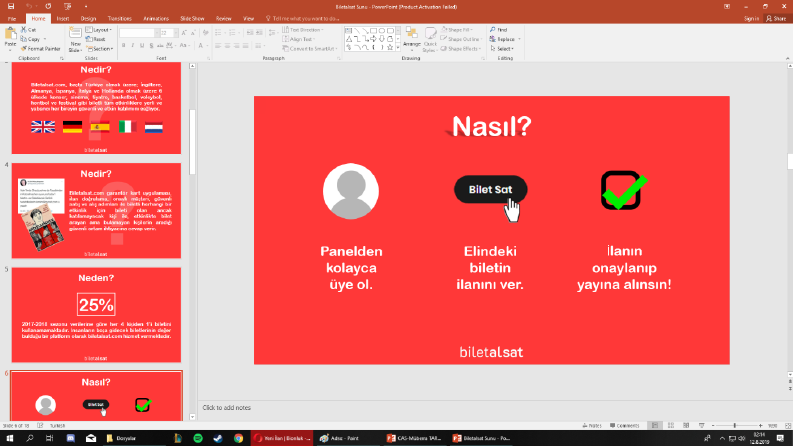Switch to the Insert tab
This screenshot has width=793, height=446.
[63, 19]
